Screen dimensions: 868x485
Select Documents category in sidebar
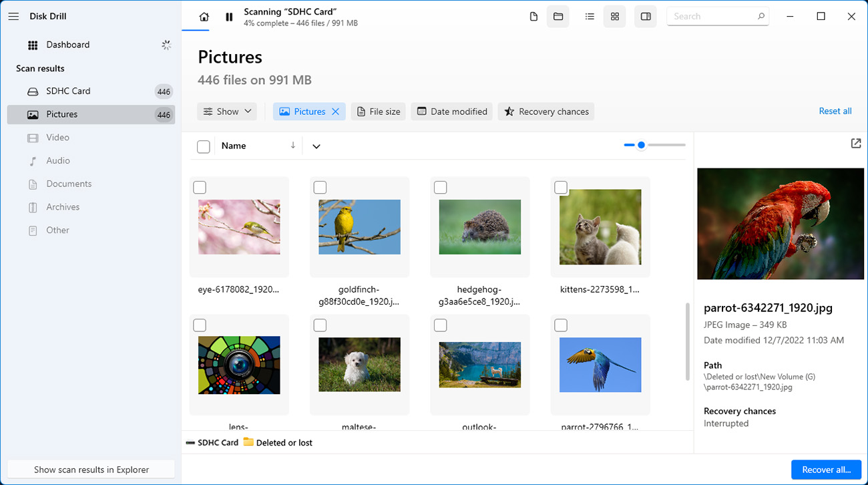coord(68,184)
